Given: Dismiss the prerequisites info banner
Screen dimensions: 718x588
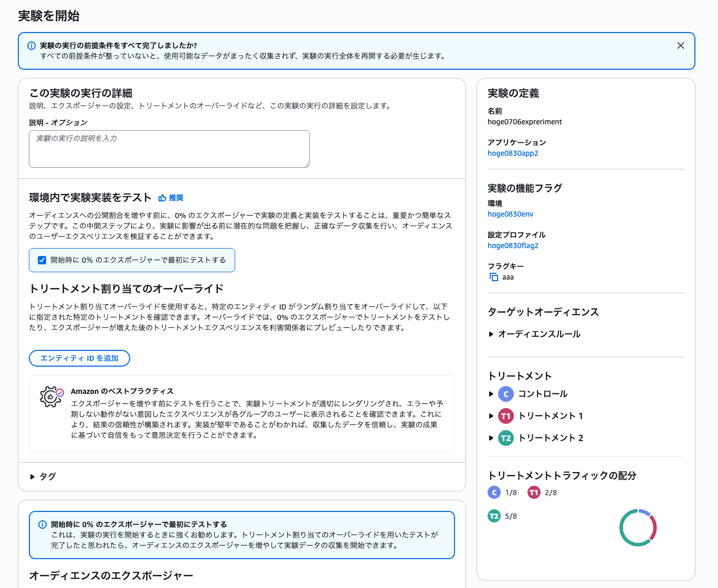Looking at the screenshot, I should click(680, 46).
